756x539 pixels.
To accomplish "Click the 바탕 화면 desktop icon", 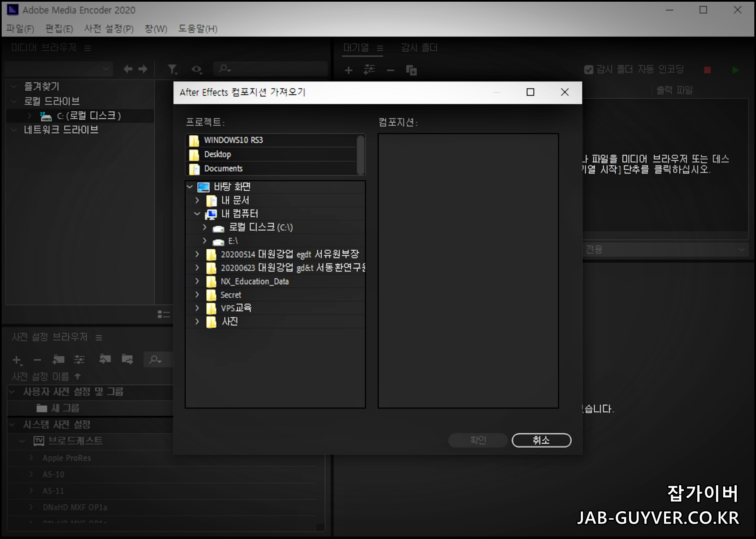I will (204, 187).
